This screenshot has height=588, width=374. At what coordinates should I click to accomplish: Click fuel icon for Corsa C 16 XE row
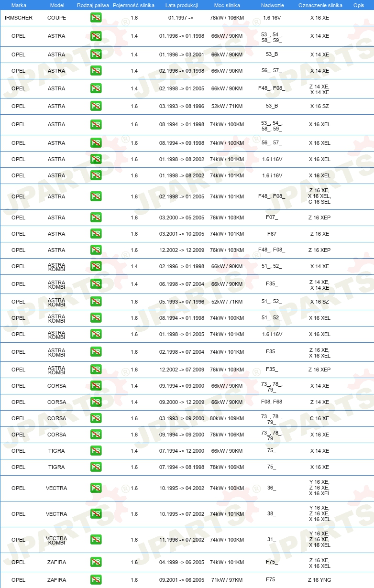click(96, 418)
